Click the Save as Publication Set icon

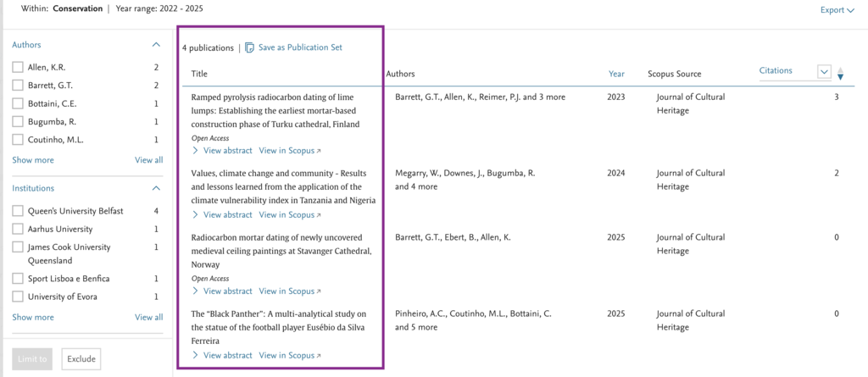coord(250,47)
